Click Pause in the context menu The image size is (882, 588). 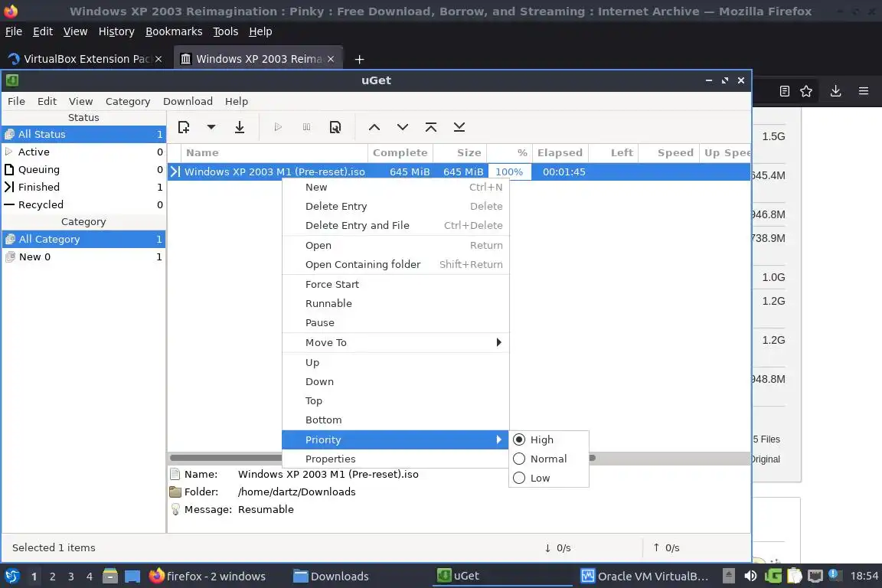point(395,322)
